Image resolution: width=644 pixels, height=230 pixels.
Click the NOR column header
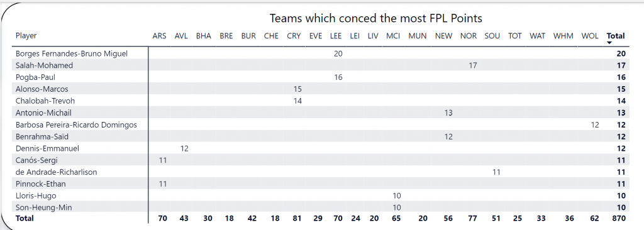(x=469, y=36)
